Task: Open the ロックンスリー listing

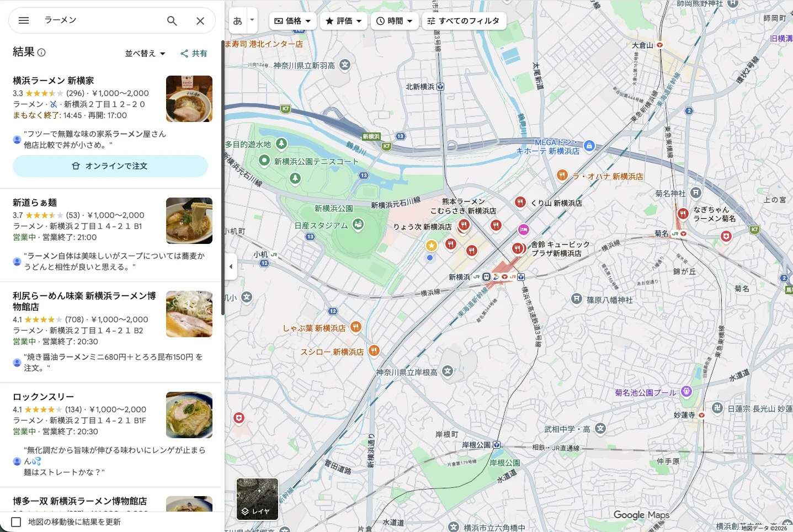Action: [x=43, y=397]
